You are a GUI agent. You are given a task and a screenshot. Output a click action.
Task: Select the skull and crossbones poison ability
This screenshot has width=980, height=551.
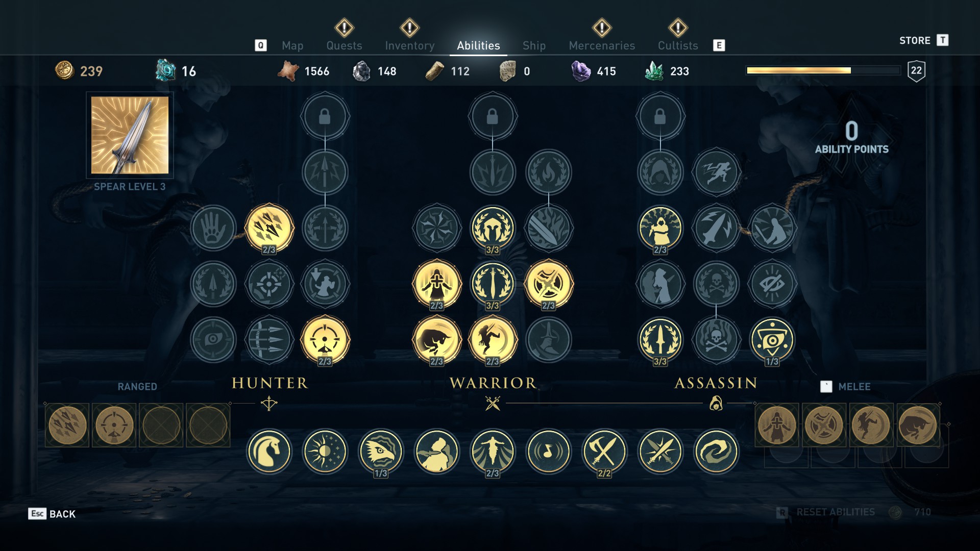point(716,340)
